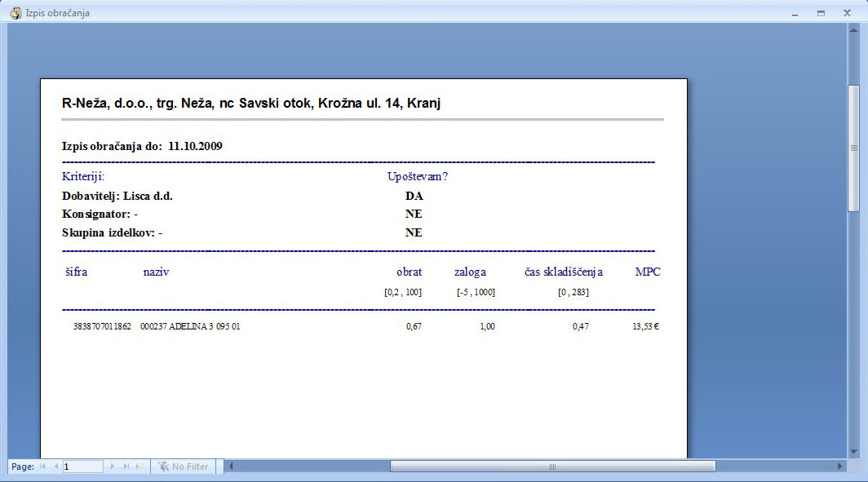The width and height of the screenshot is (868, 482).
Task: Click the 'čas skladiščenja' column header
Action: tap(563, 272)
